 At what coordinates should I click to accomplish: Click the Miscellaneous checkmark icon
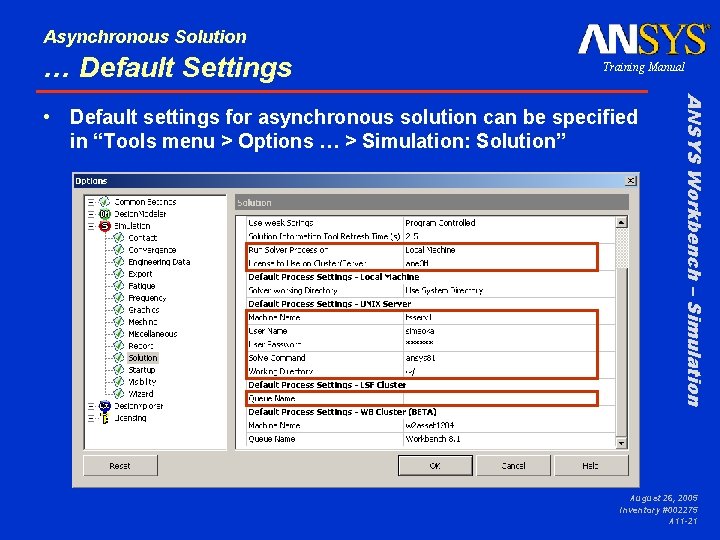pos(118,333)
